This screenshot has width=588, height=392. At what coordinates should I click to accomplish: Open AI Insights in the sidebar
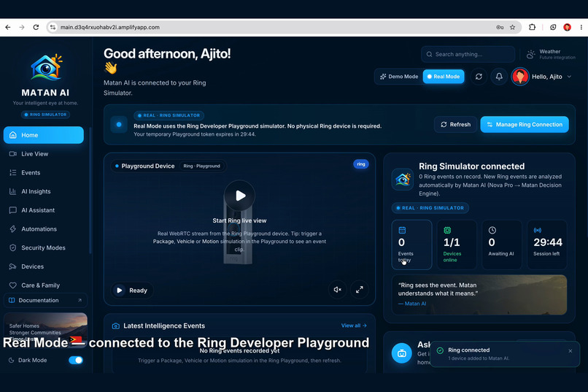tap(44, 191)
